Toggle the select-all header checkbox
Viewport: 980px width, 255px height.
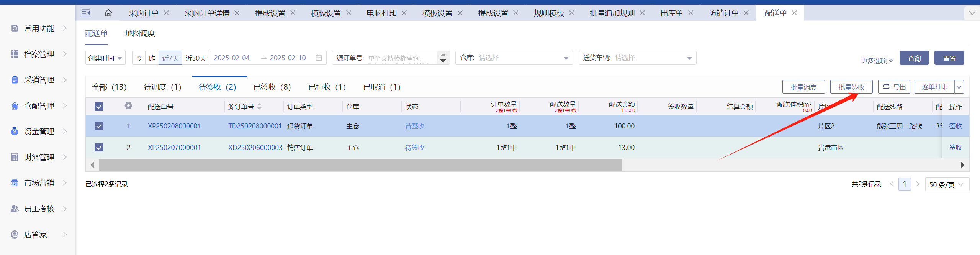(x=99, y=107)
